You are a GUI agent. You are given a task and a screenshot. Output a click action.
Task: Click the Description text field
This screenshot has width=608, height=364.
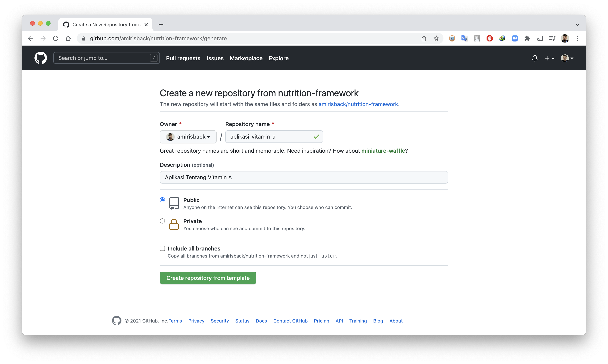tap(304, 177)
